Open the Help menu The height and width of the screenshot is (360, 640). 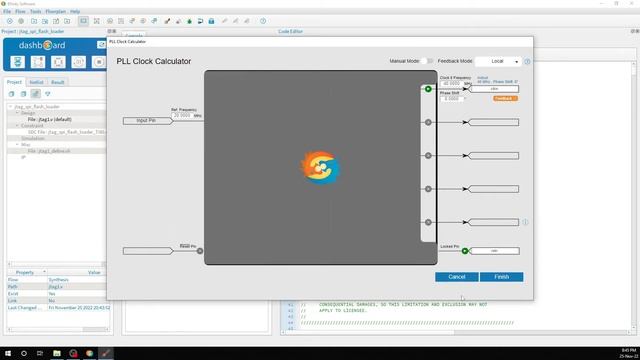(x=75, y=11)
